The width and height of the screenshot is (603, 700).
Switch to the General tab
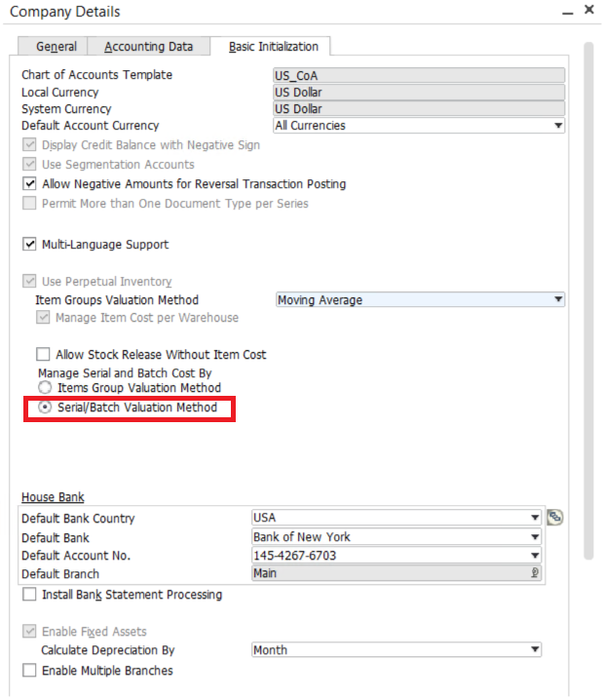56,47
